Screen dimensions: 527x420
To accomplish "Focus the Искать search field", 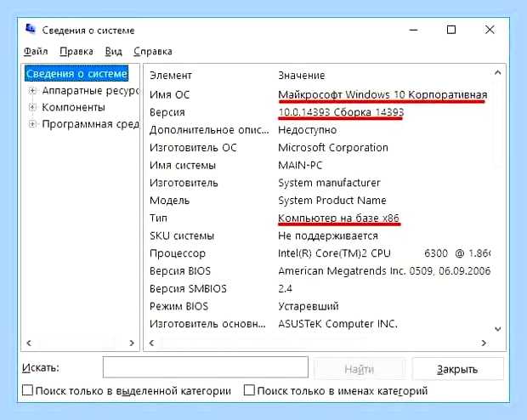I will pyautogui.click(x=206, y=367).
